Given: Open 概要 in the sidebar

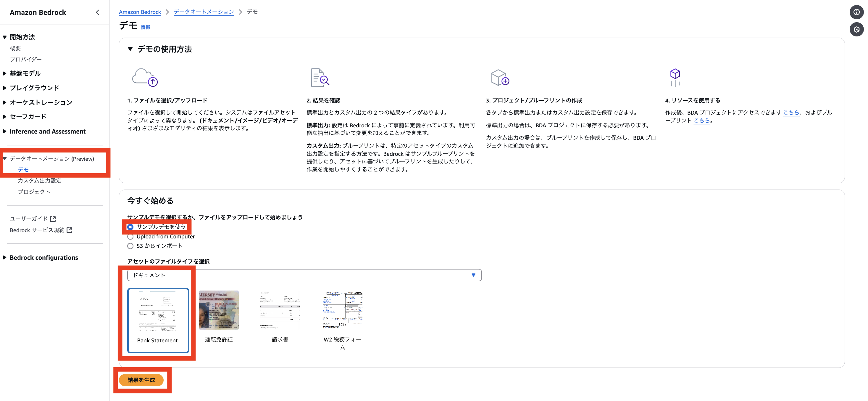Looking at the screenshot, I should (x=15, y=48).
